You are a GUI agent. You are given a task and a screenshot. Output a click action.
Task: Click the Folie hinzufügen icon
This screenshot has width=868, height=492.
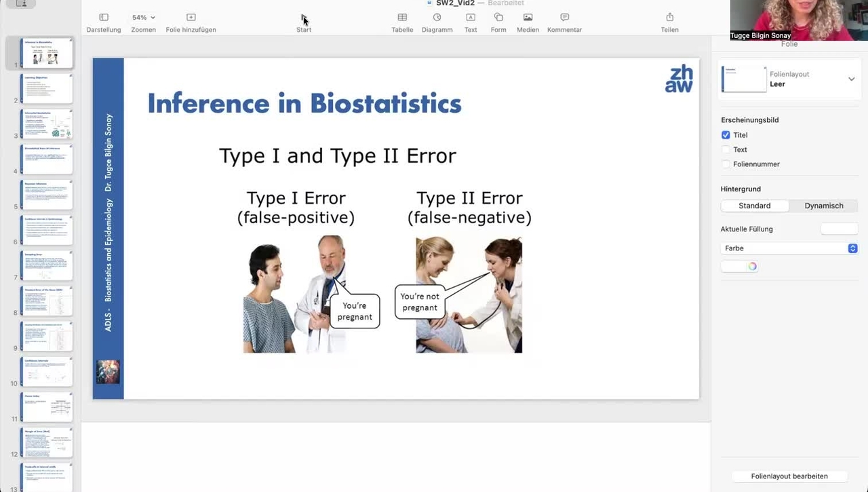pos(191,18)
